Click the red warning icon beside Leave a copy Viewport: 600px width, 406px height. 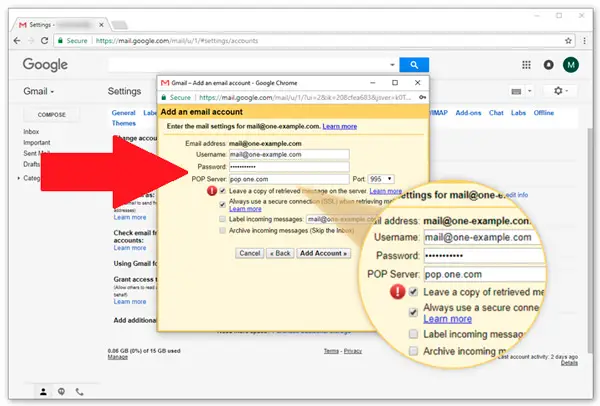212,191
